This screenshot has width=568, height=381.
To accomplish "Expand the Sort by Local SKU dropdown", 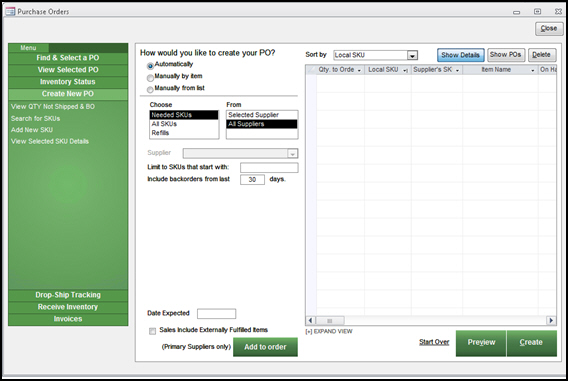I will coord(412,55).
